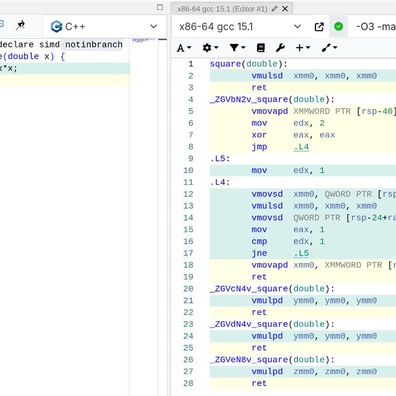The height and width of the screenshot is (396, 396).
Task: Open the overrides wrench icon
Action: [x=280, y=48]
